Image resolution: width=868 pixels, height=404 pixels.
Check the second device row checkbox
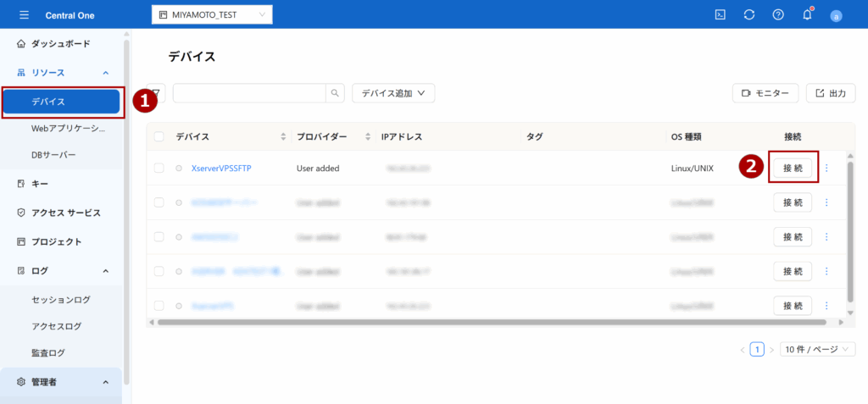tap(159, 202)
